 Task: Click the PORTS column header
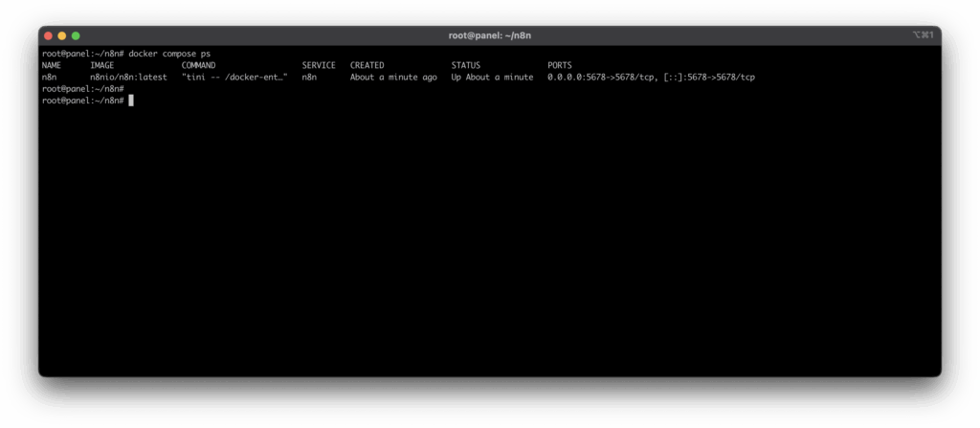[560, 65]
